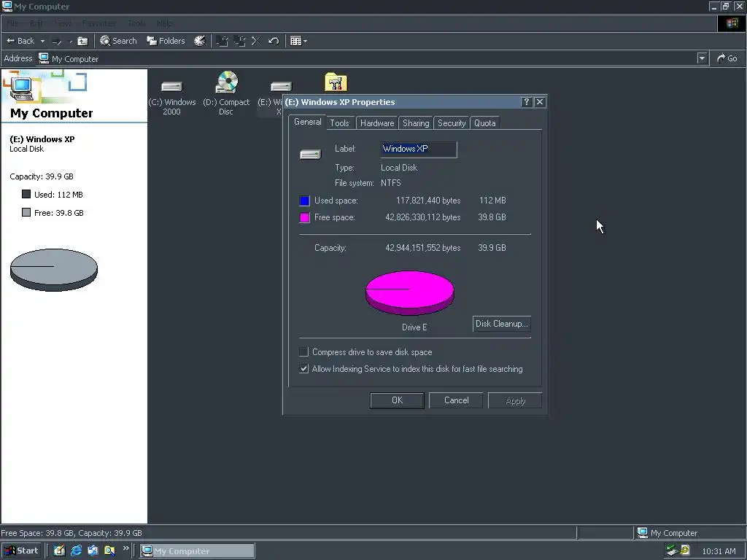
Task: Open the Search pane
Action: (118, 41)
